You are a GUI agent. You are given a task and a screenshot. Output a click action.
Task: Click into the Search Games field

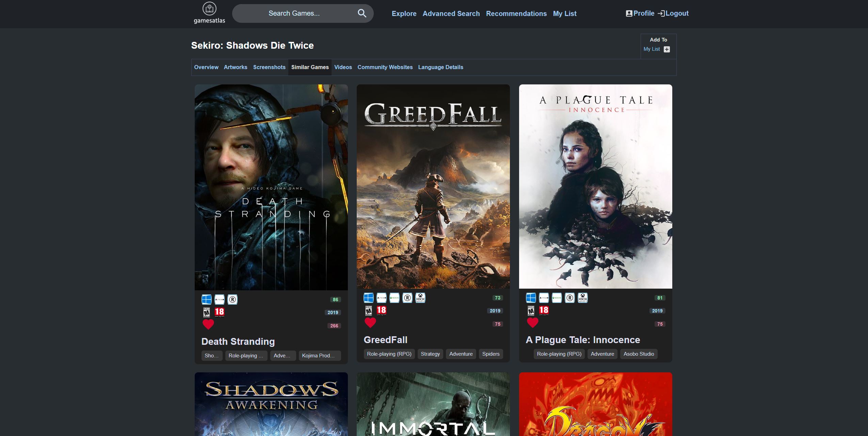pos(294,13)
